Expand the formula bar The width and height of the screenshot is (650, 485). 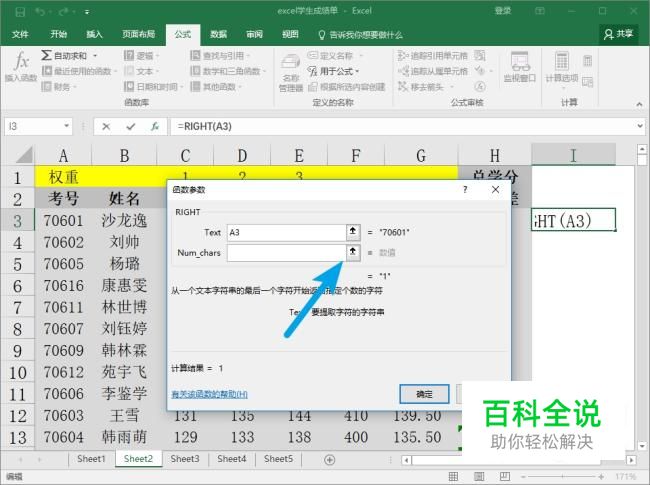coord(640,126)
